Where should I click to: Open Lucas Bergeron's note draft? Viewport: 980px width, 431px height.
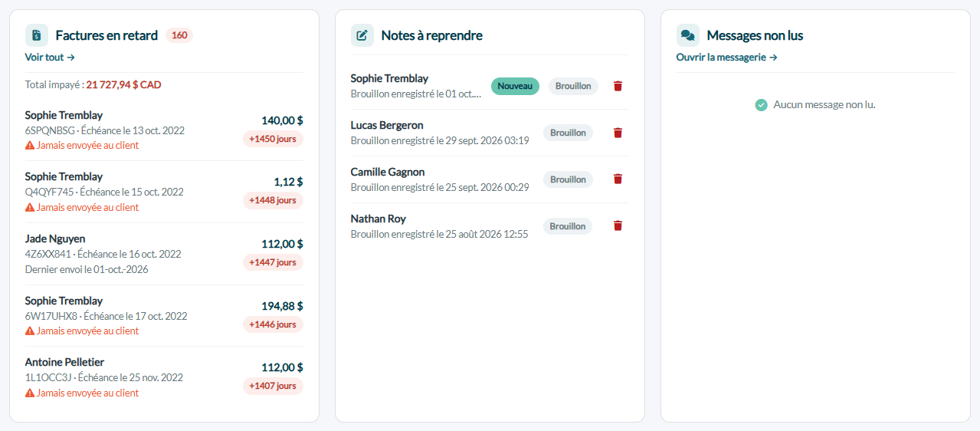pyautogui.click(x=489, y=133)
